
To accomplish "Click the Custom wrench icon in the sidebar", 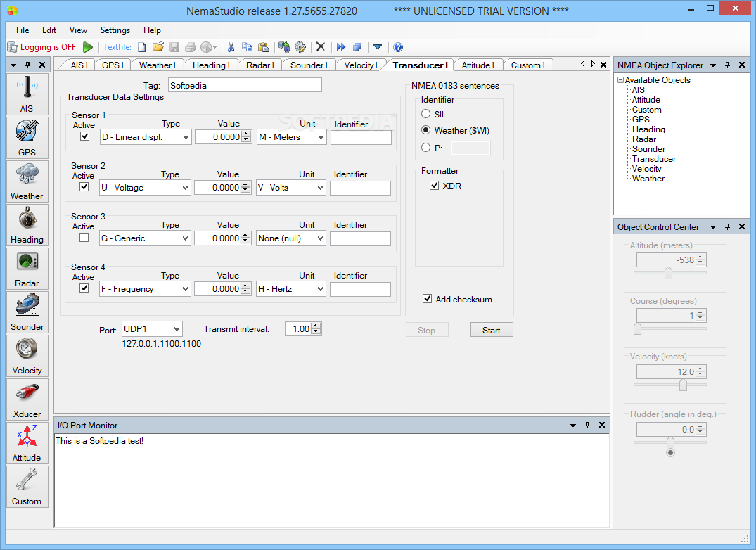I will (27, 487).
